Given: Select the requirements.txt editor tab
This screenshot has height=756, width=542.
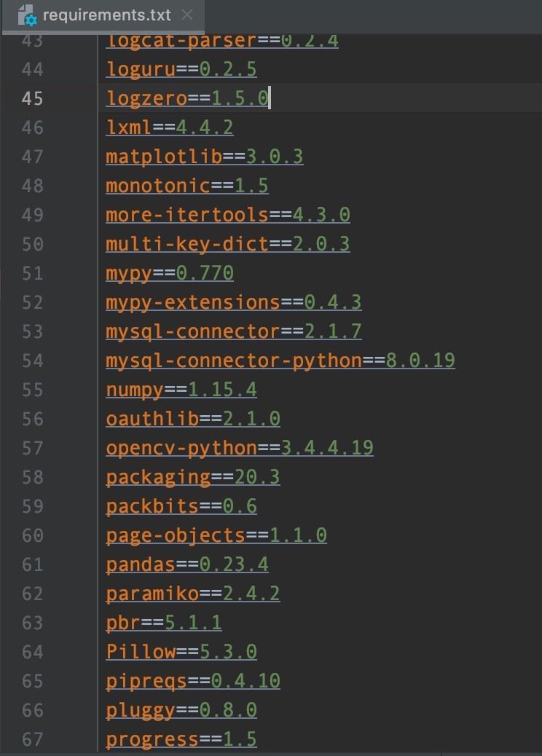Looking at the screenshot, I should point(103,17).
